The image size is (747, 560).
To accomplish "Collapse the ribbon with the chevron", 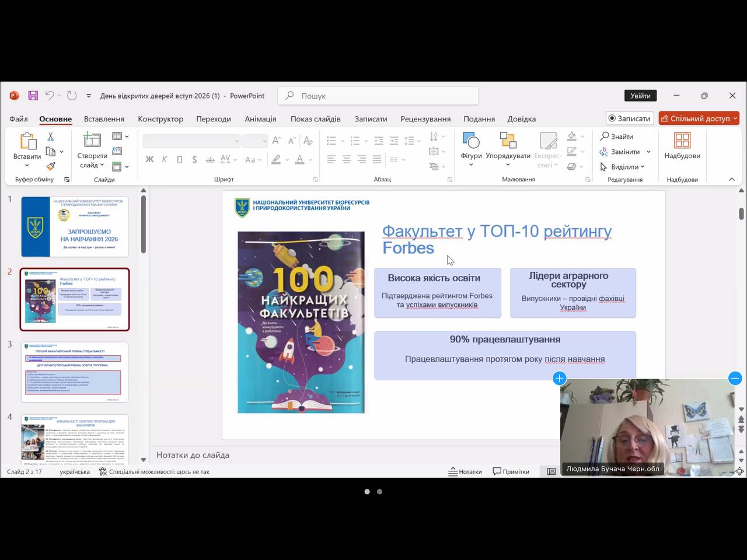I will (732, 179).
